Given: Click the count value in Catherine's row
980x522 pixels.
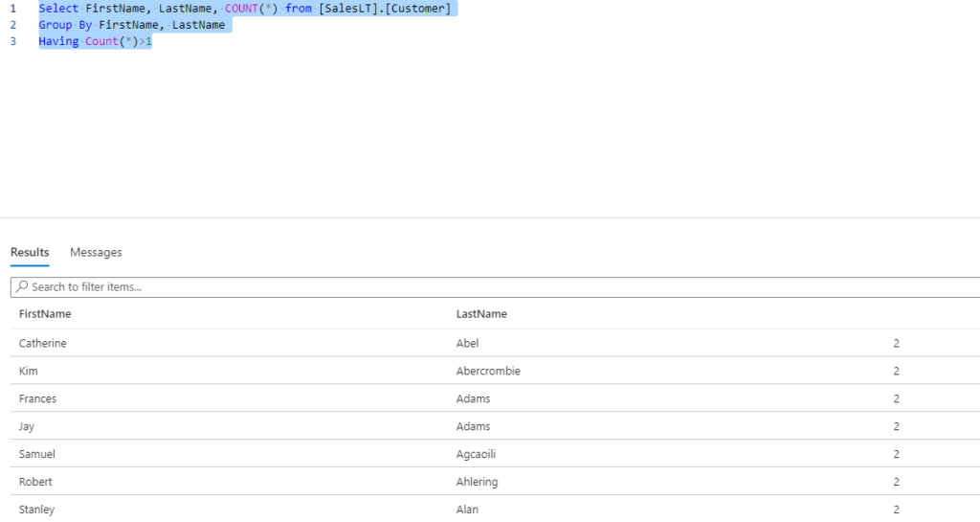Looking at the screenshot, I should pyautogui.click(x=896, y=343).
